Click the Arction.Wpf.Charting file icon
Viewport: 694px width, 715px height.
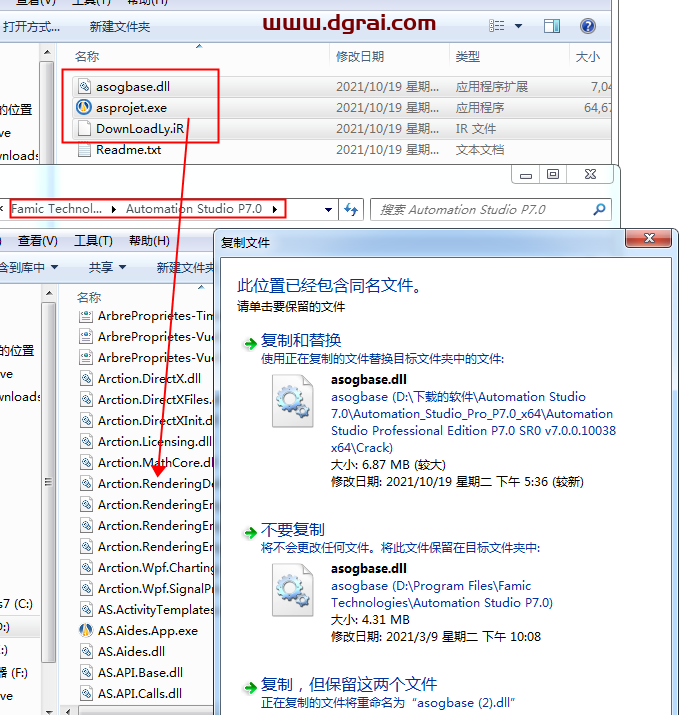point(86,567)
